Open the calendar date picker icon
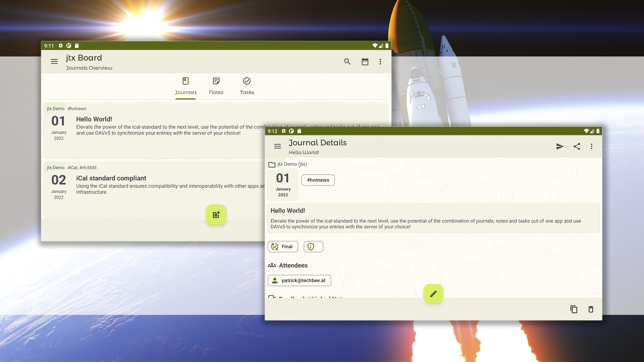Screen dimensions: 644x362 pos(365,62)
